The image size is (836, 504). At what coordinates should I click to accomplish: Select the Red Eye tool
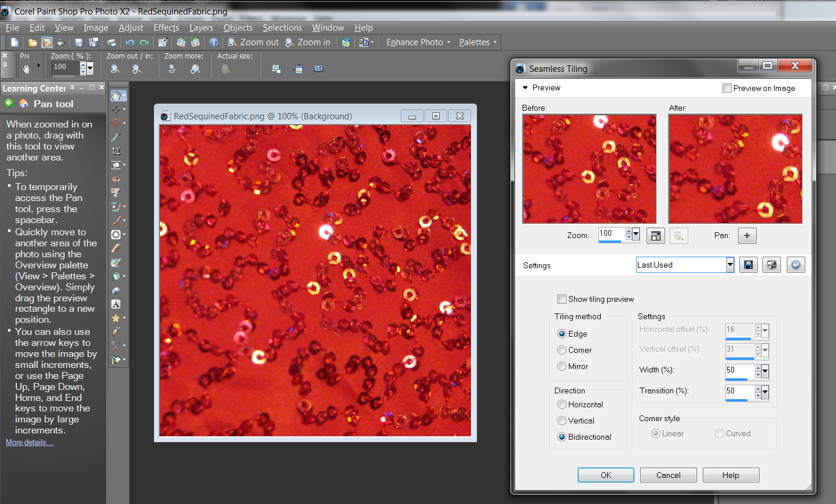tap(116, 179)
